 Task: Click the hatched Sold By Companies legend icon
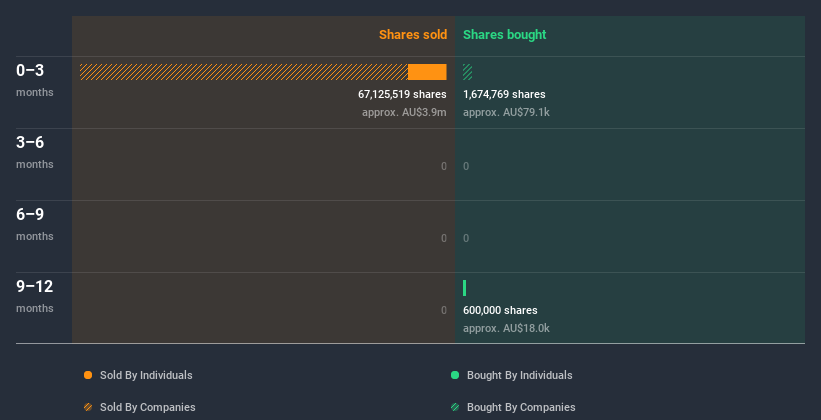(88, 407)
